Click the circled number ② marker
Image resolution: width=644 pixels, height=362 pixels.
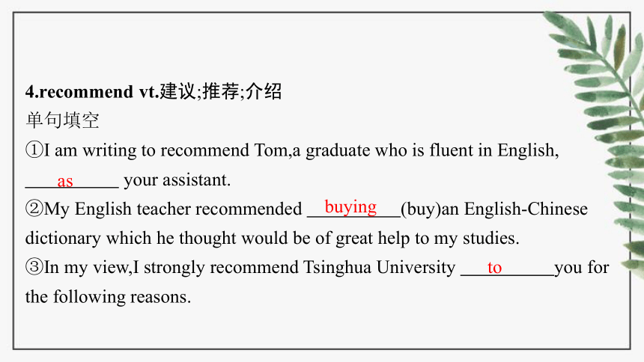click(x=34, y=209)
